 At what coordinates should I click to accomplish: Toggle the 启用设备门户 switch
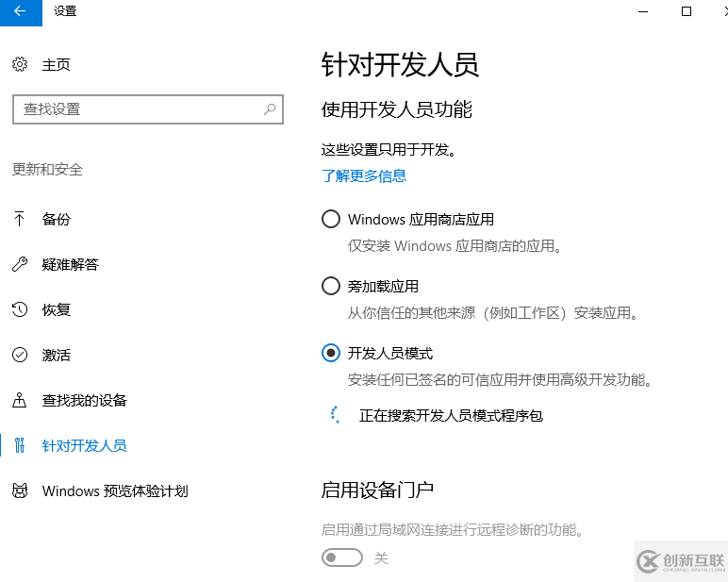(342, 557)
